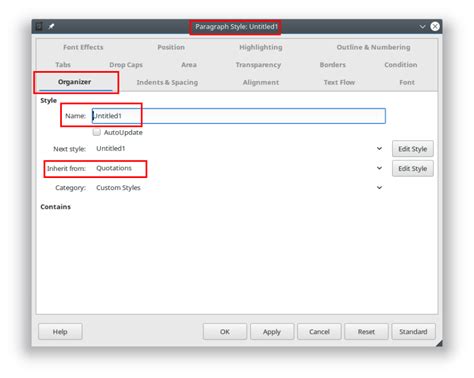Expand the Next style dropdown

379,148
